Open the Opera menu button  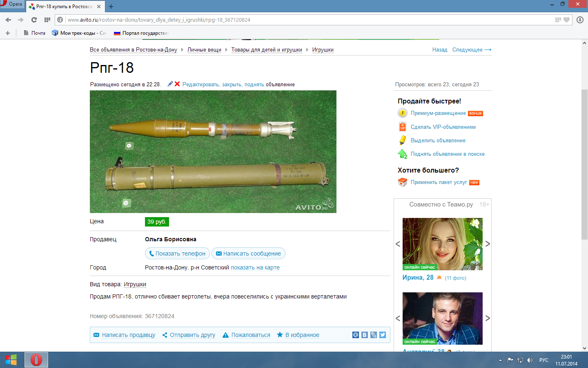click(x=12, y=4)
